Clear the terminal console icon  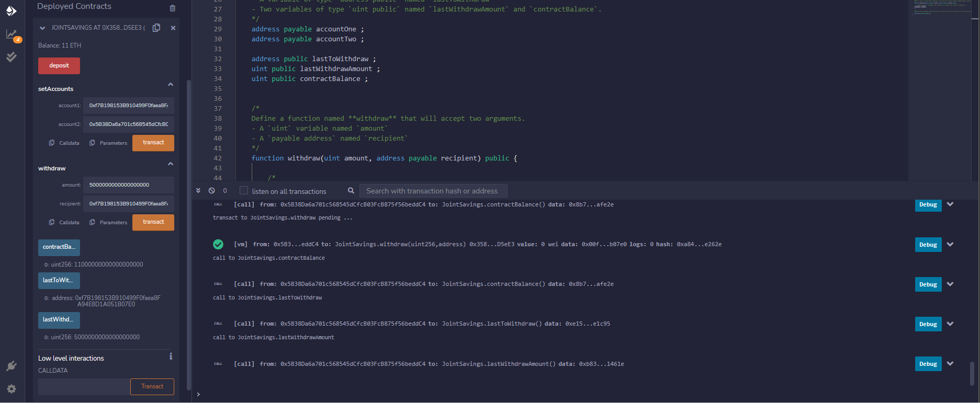click(x=211, y=191)
